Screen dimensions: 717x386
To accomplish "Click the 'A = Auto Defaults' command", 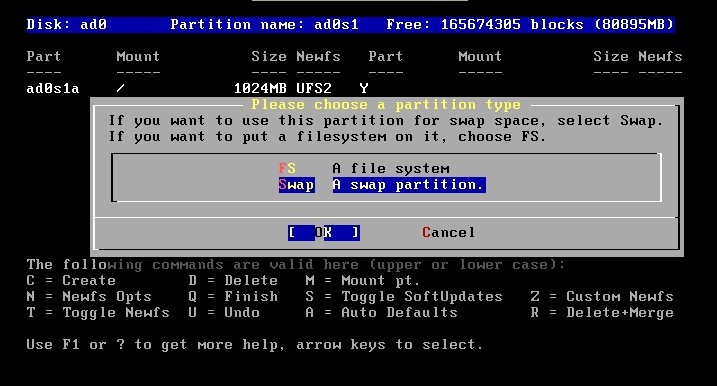I will point(381,312).
